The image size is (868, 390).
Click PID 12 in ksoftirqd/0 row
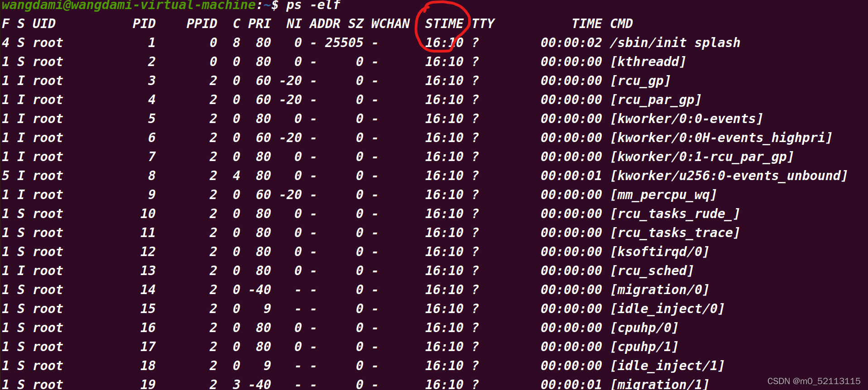(x=148, y=252)
